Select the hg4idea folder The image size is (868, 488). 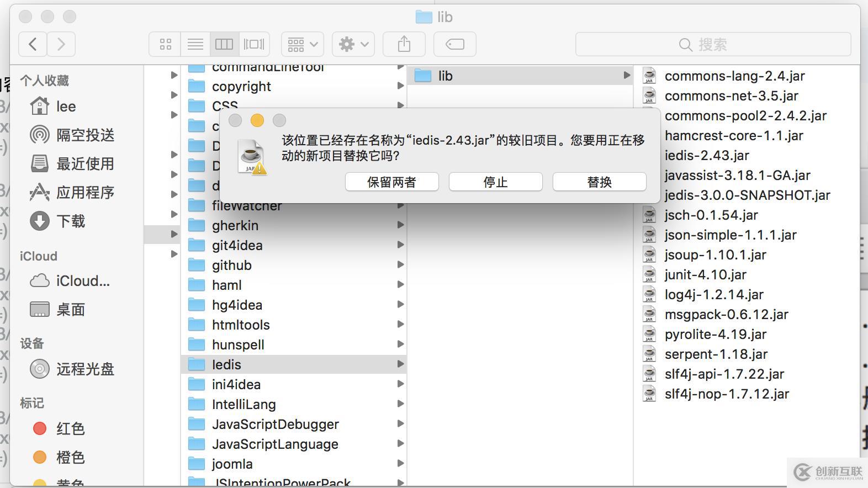coord(294,305)
